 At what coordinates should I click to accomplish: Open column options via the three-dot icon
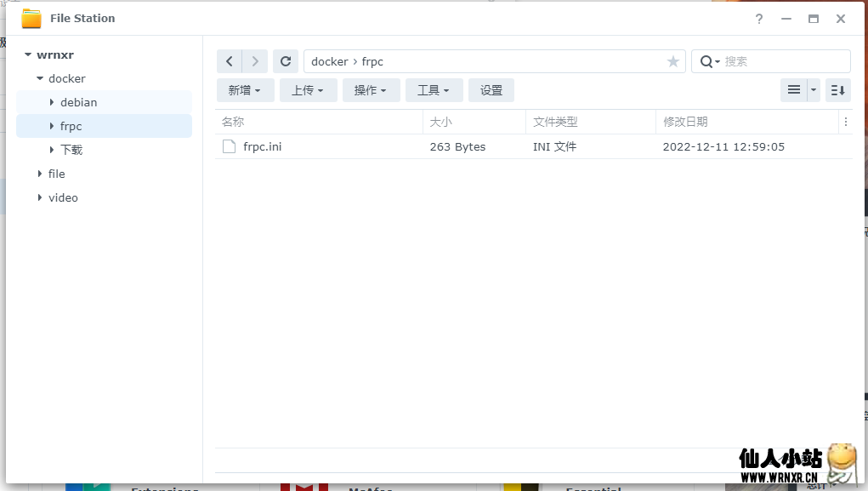pos(846,122)
